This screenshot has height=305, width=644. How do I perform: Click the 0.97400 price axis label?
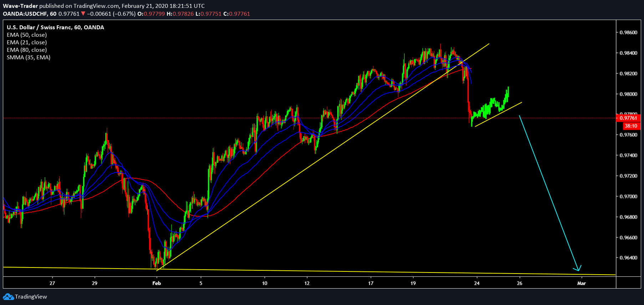628,155
